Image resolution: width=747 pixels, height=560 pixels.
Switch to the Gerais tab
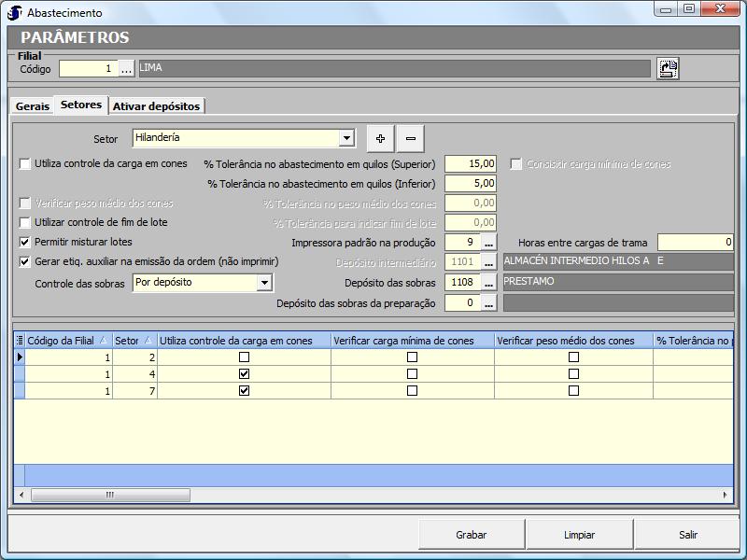pyautogui.click(x=33, y=106)
